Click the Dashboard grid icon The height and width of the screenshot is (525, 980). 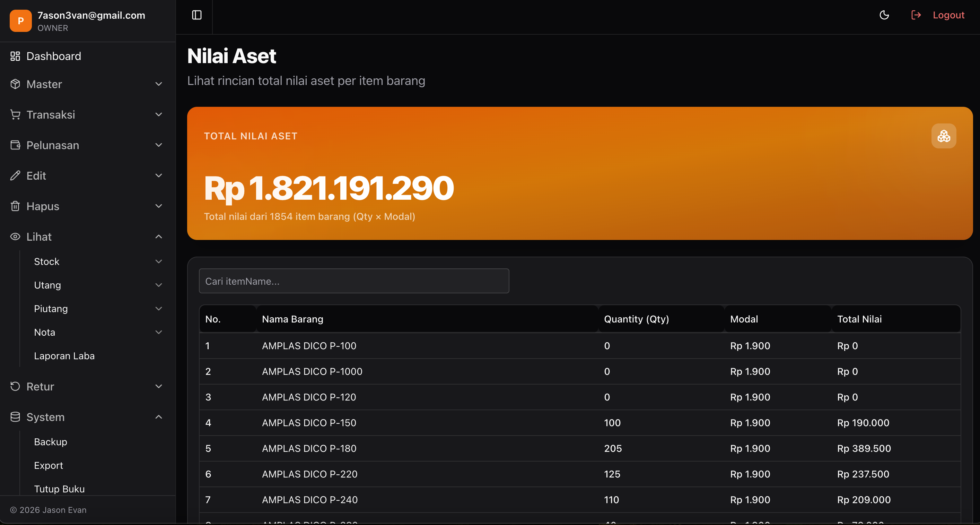[x=15, y=56]
